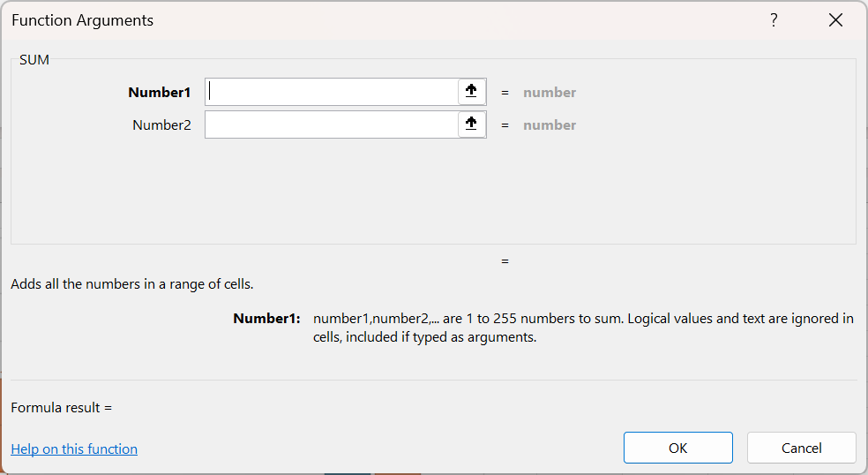The width and height of the screenshot is (868, 475).
Task: Confirm the formula with OK
Action: pos(678,448)
